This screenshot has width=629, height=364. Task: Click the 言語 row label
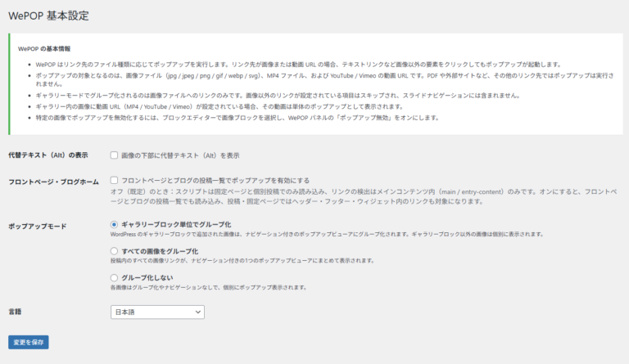[15, 312]
